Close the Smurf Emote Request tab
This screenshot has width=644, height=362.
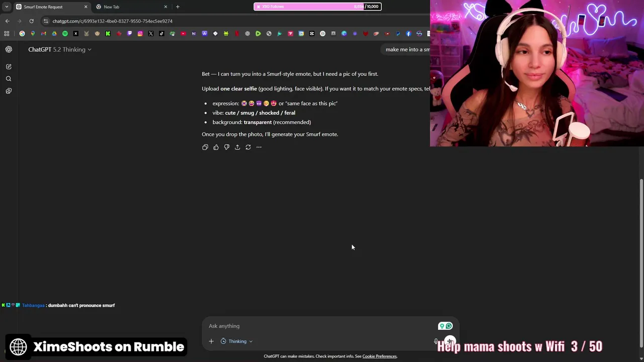[x=86, y=7]
